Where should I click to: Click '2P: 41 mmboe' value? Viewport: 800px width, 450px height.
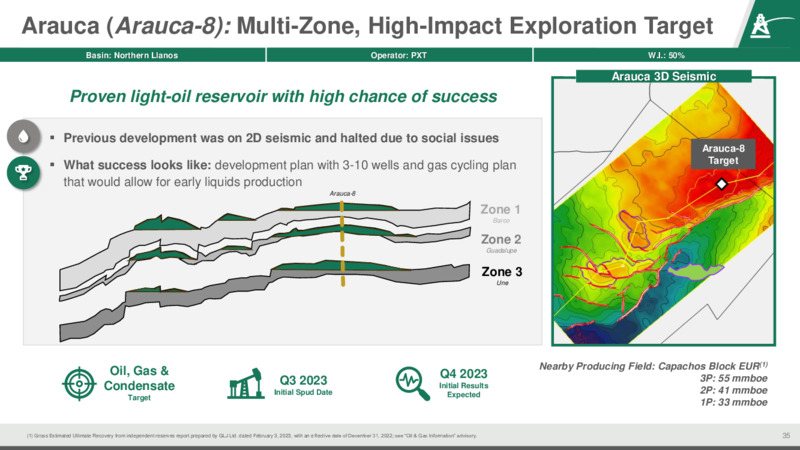click(x=734, y=390)
